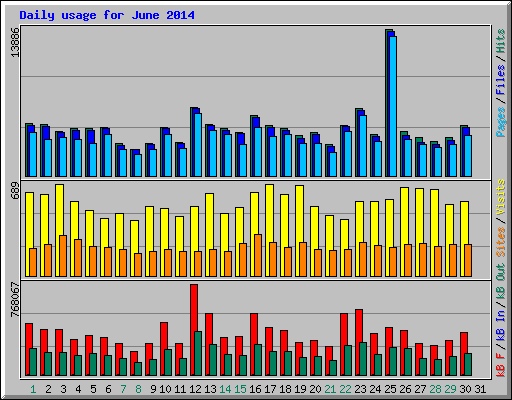Viewport: 512px width, 400px height.
Task: Click the 'Files' legend label
Action: [x=500, y=80]
